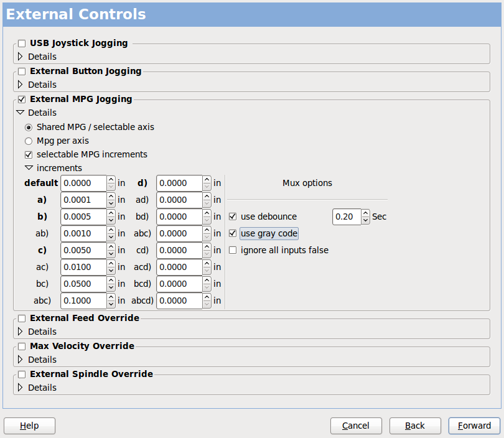The width and height of the screenshot is (504, 438).
Task: Expand Details under External Feed Override
Action: point(20,331)
